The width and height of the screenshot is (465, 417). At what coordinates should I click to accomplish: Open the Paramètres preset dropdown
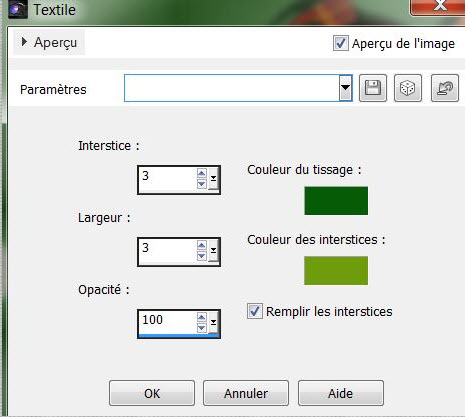click(346, 88)
